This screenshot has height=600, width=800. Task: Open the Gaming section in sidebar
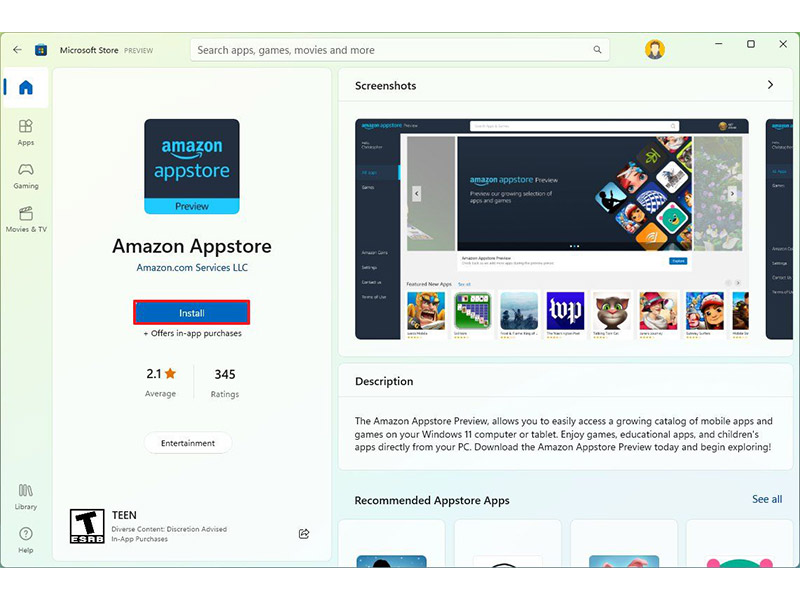tap(26, 176)
